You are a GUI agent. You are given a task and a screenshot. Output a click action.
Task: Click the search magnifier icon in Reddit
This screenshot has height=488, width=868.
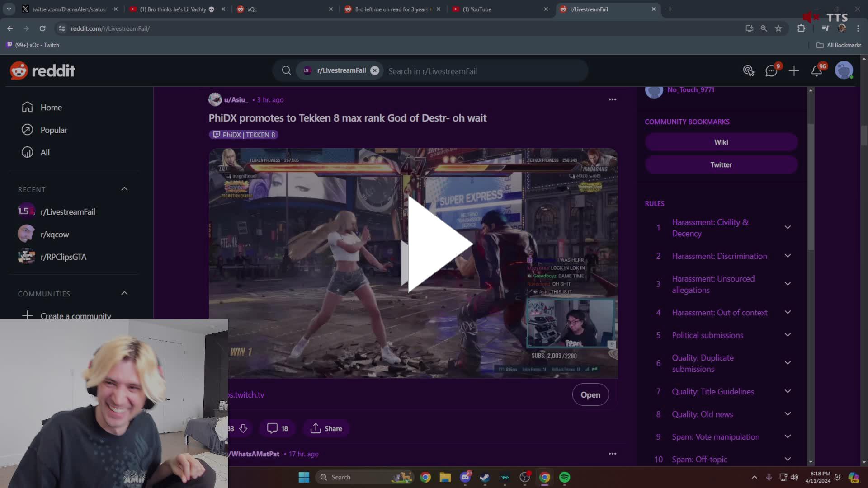286,71
